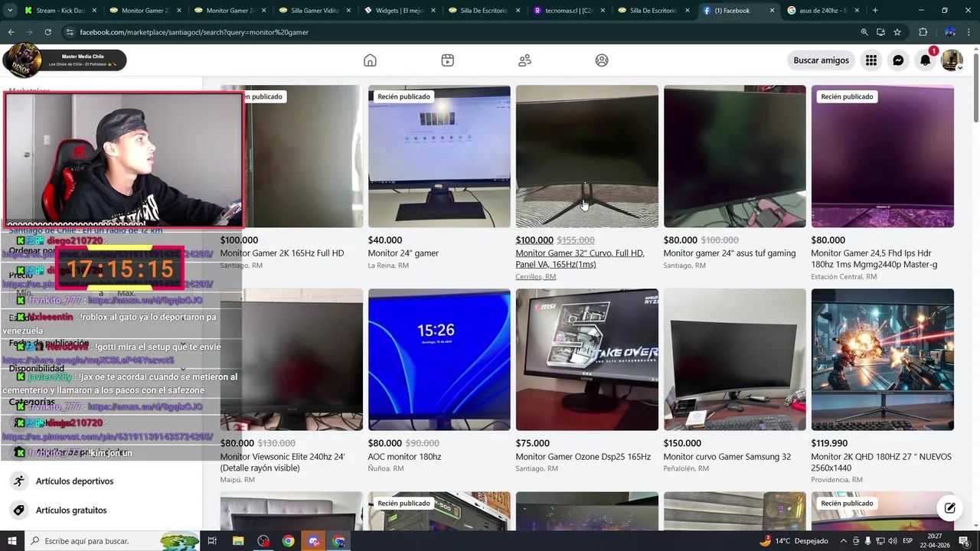The height and width of the screenshot is (551, 980).
Task: Click the Cerrillos, RM location text
Action: [536, 277]
